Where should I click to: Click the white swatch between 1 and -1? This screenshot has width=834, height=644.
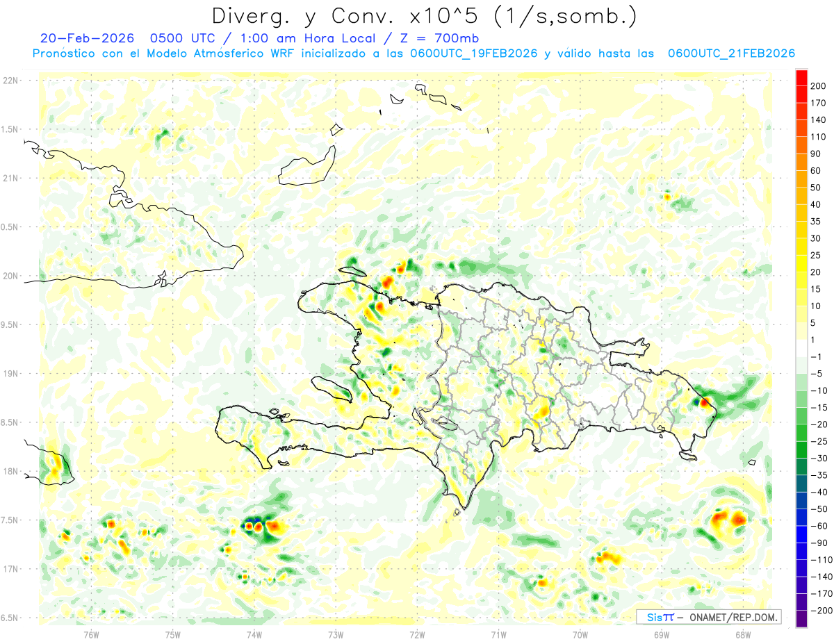(802, 348)
